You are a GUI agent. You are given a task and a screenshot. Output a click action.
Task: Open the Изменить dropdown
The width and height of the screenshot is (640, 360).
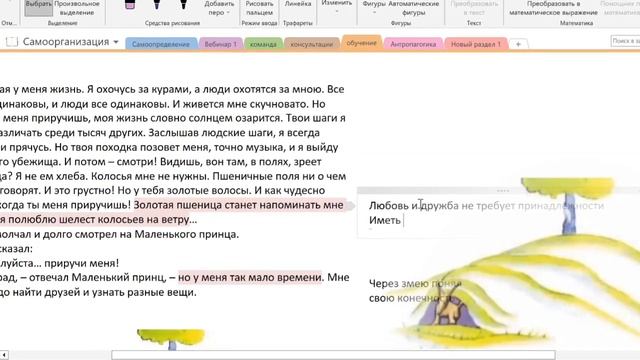pyautogui.click(x=336, y=6)
